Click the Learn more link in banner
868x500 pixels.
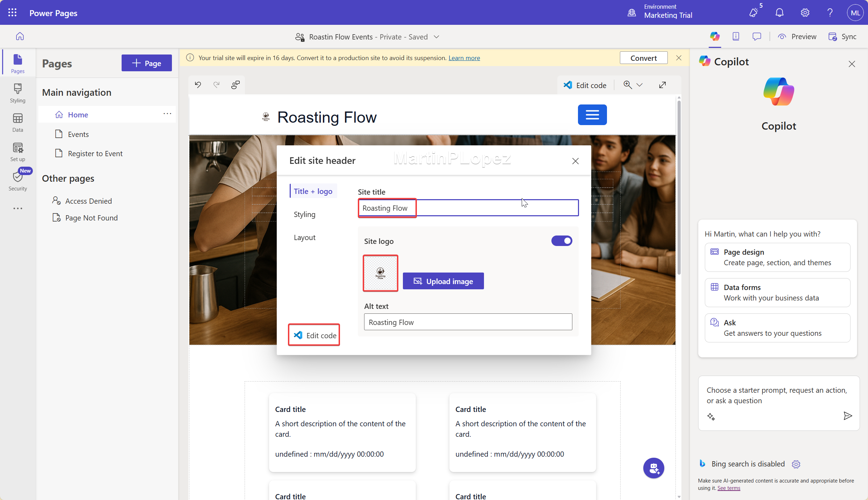pyautogui.click(x=464, y=58)
